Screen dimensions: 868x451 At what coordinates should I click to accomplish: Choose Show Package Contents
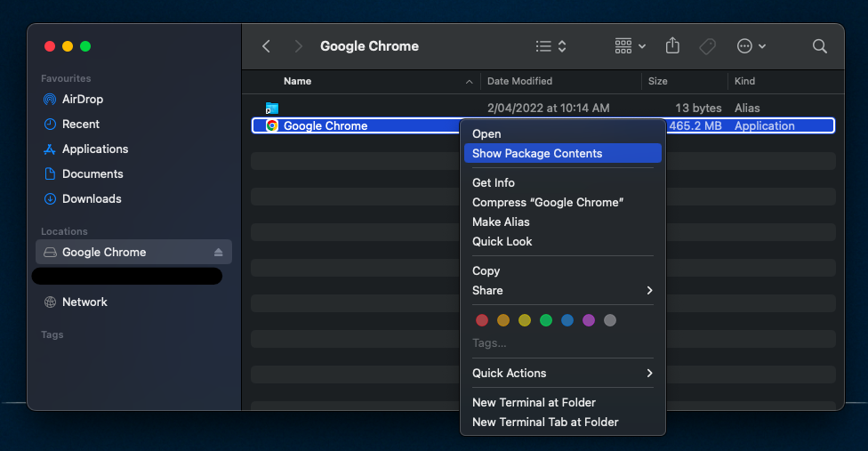coord(562,153)
